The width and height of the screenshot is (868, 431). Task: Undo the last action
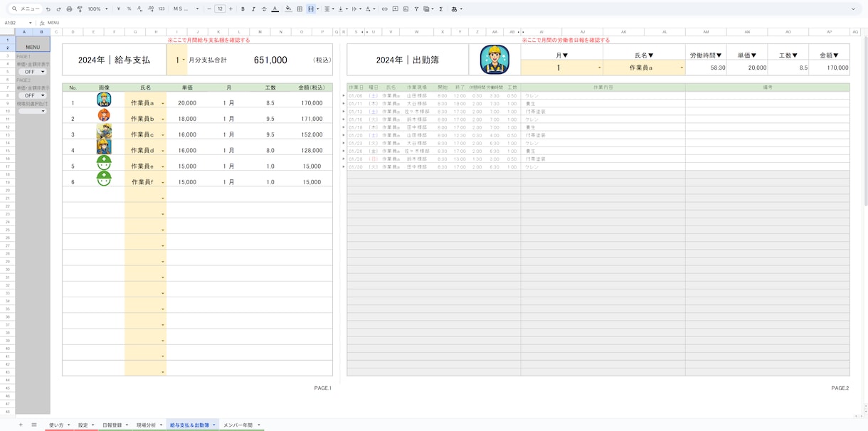click(48, 9)
